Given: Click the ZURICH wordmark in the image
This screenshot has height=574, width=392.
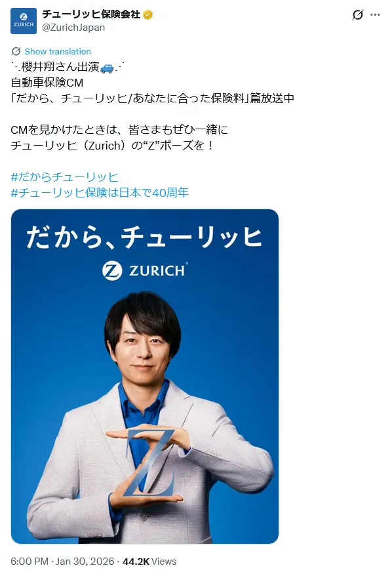Looking at the screenshot, I should tap(159, 270).
